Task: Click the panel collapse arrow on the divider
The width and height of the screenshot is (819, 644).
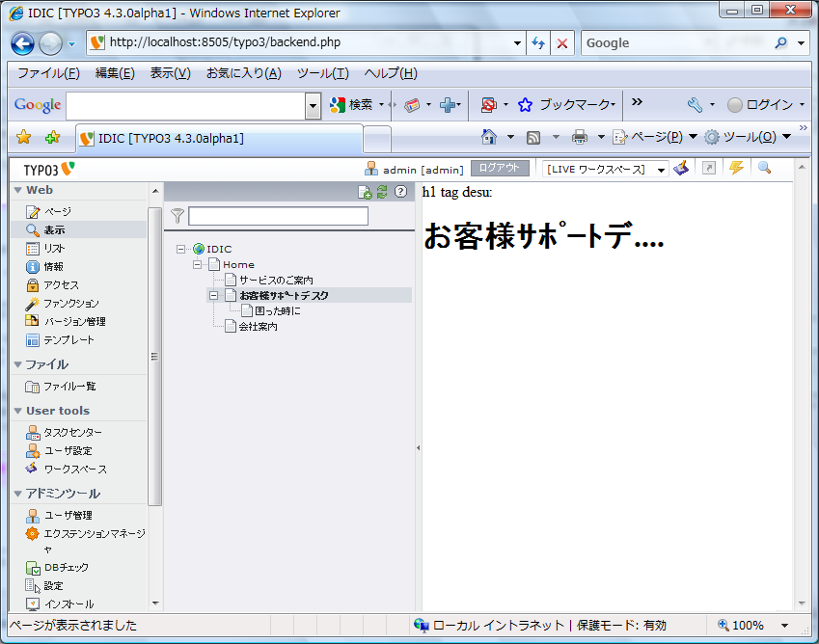Action: coord(419,448)
